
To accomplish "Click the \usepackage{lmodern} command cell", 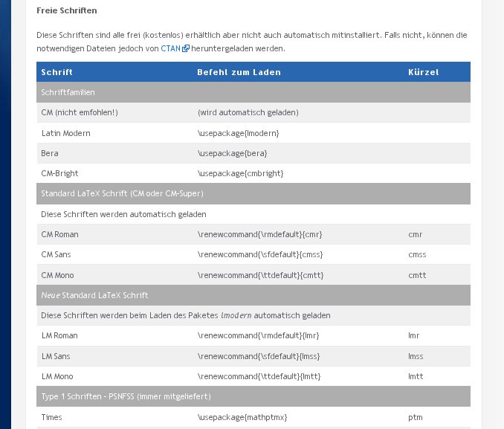I will pos(238,133).
